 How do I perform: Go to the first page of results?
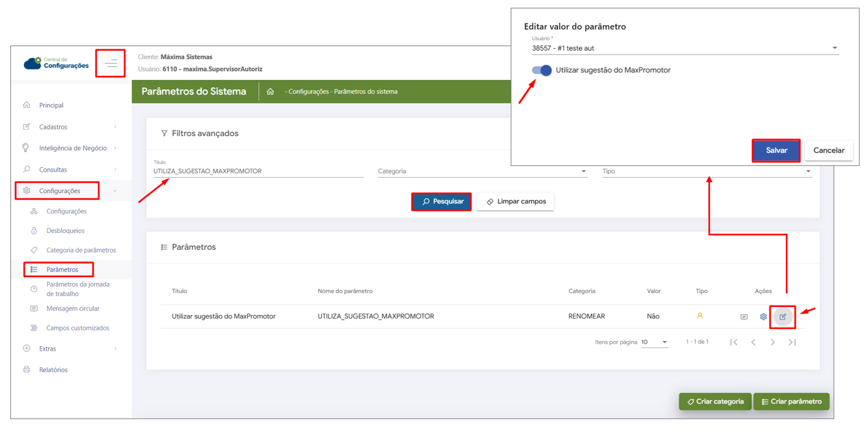click(734, 342)
